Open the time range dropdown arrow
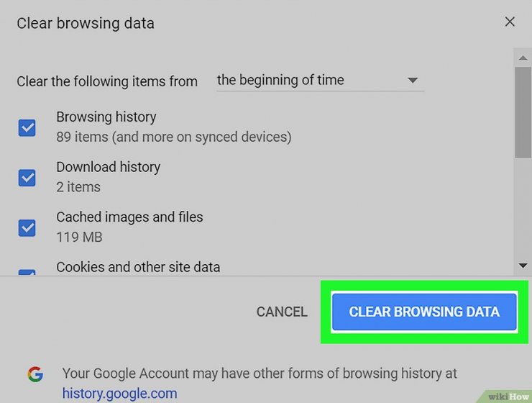The image size is (532, 403). pyautogui.click(x=412, y=81)
